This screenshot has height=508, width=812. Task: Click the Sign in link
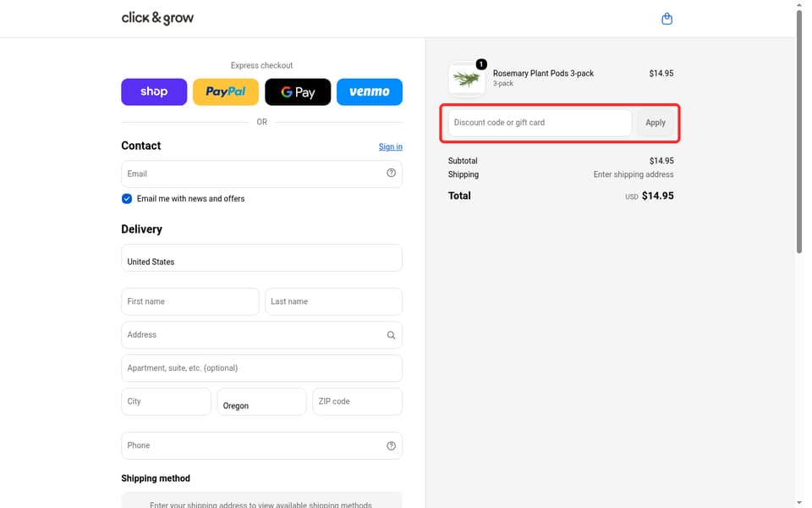[391, 146]
